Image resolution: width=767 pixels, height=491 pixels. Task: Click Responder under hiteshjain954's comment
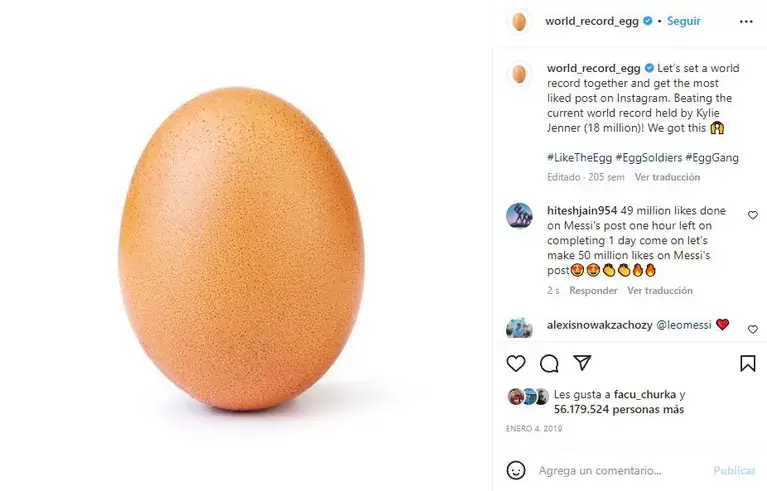593,290
